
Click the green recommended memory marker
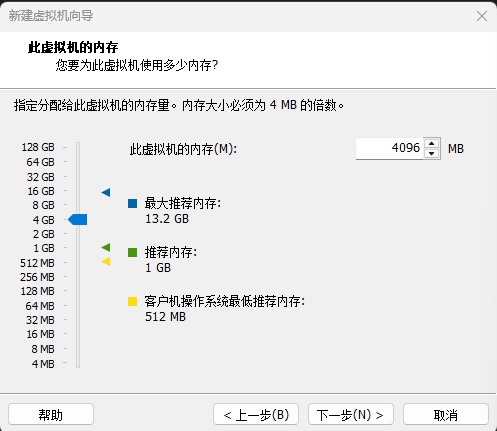coord(106,247)
